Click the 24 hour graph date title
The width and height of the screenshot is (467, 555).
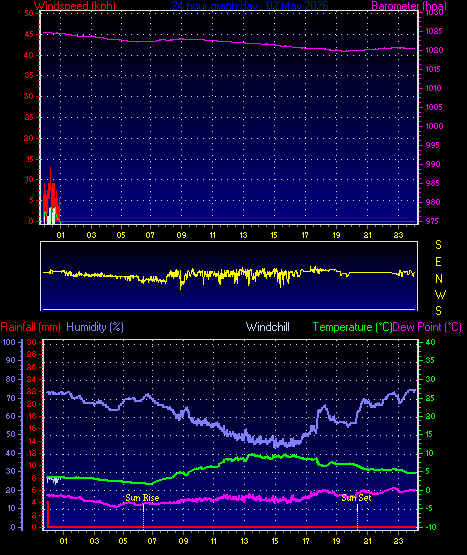pos(250,6)
